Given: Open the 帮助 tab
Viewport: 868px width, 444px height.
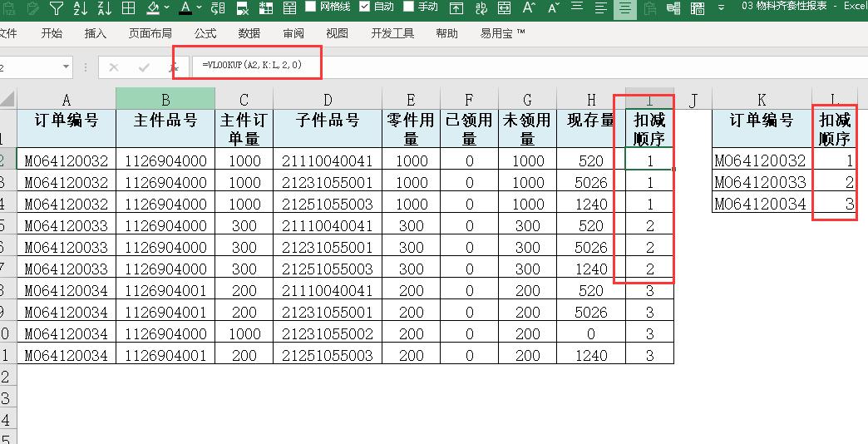Looking at the screenshot, I should 446,33.
